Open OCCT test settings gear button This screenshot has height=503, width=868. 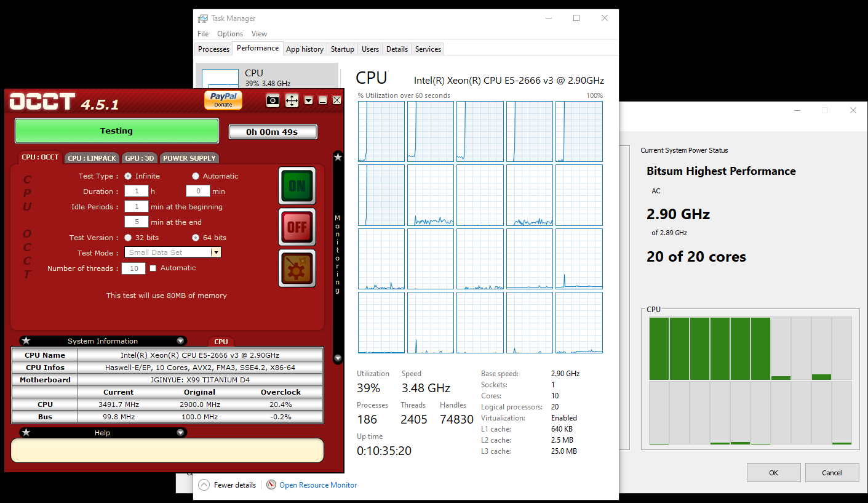pyautogui.click(x=297, y=268)
